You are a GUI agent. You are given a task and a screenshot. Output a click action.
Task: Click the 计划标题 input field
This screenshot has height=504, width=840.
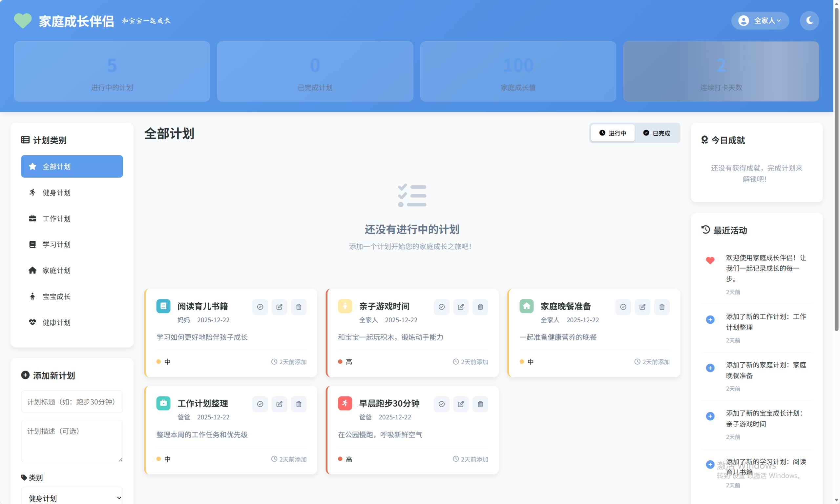coord(72,402)
